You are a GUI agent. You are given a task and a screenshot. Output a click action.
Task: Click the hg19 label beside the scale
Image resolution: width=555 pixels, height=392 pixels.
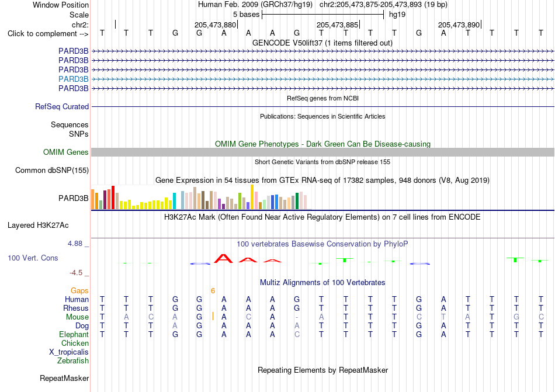pos(397,15)
